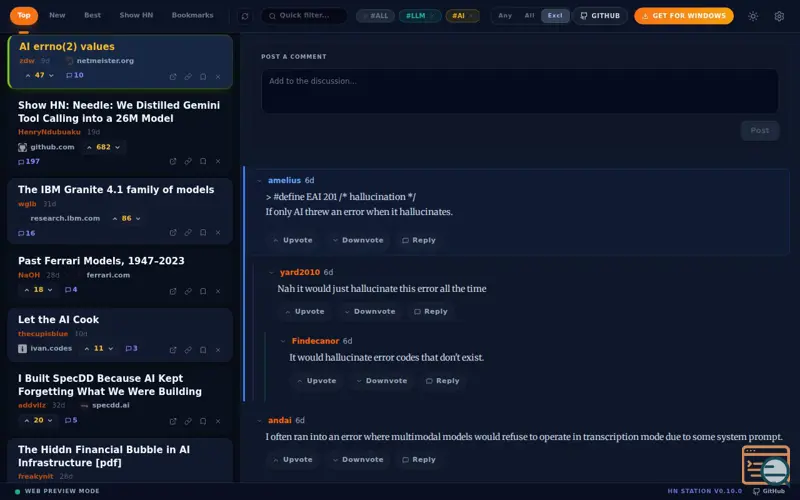Screen dimensions: 800x500
Task: Focus the Quick filter search field
Action: click(304, 16)
